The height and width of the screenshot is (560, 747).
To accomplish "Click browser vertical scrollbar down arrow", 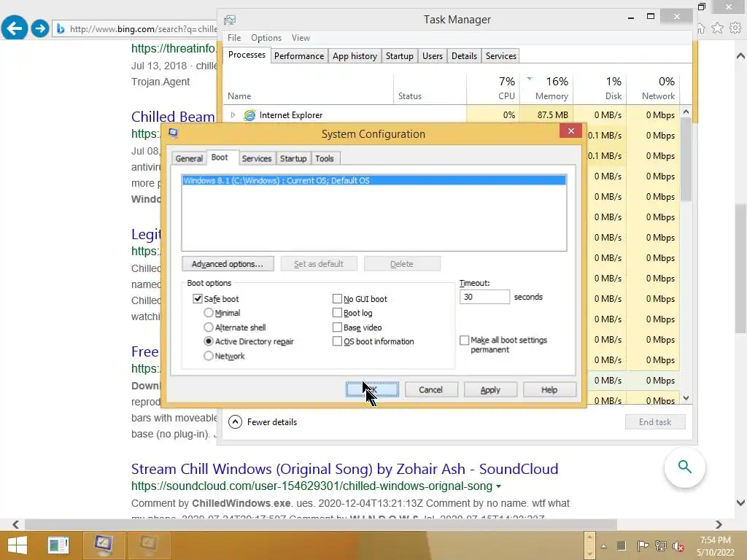I will pos(740,502).
